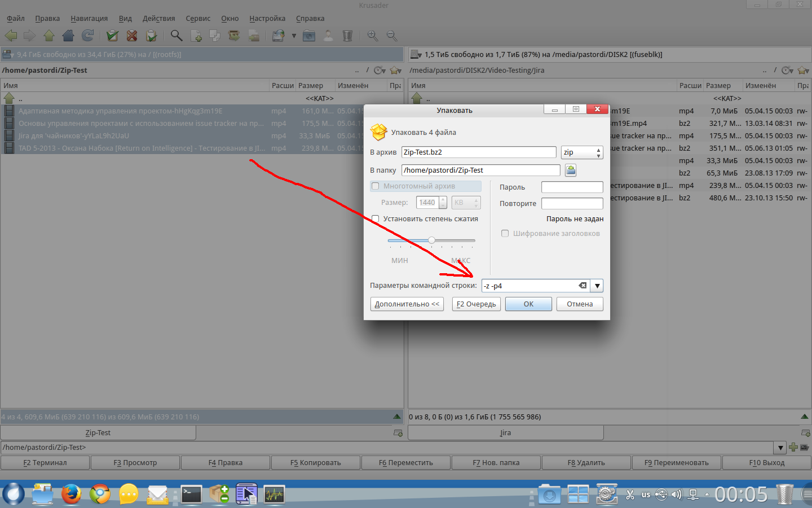The width and height of the screenshot is (812, 508).
Task: Open the Файл menu
Action: 16,19
